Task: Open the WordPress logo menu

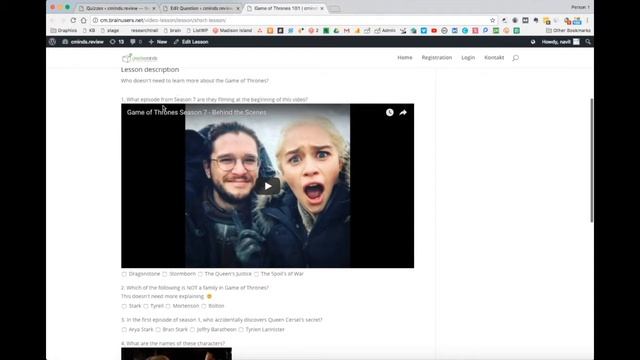Action: coord(52,42)
